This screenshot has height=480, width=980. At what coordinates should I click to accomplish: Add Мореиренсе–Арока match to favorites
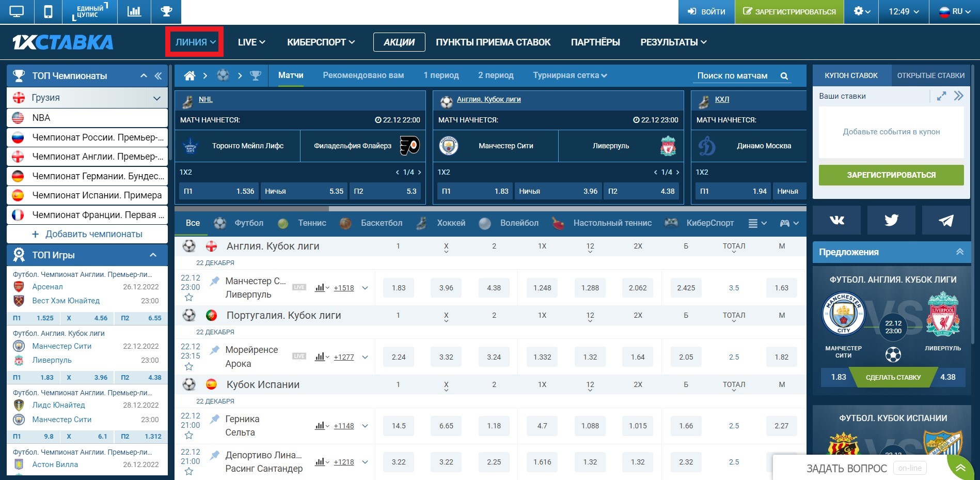point(189,367)
